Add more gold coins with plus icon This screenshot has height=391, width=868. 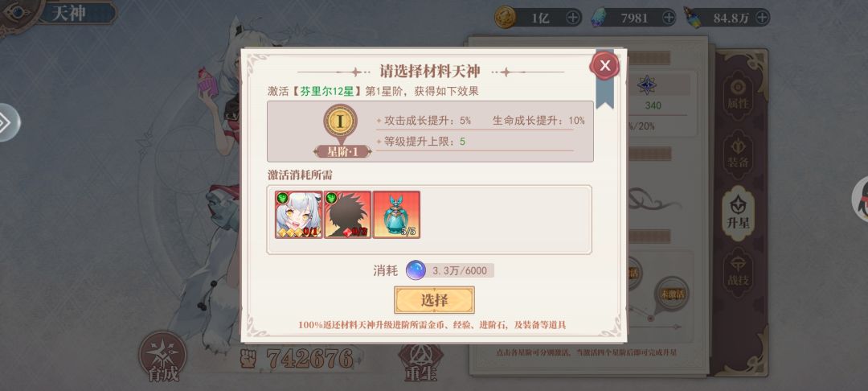573,18
